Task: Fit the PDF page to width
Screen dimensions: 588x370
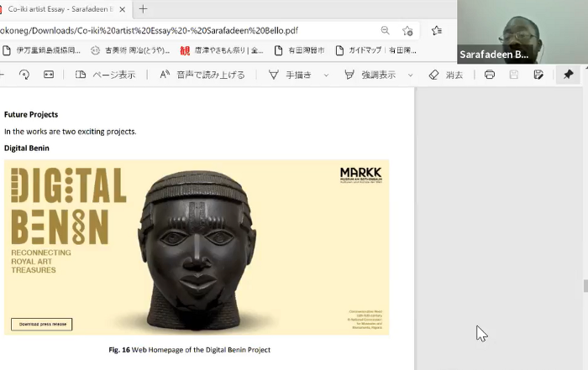Action: point(49,75)
